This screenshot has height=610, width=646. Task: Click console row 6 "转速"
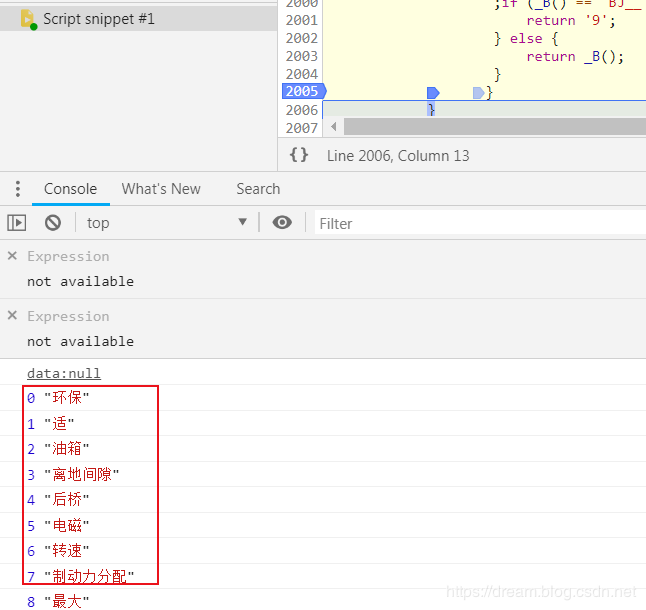(x=323, y=551)
